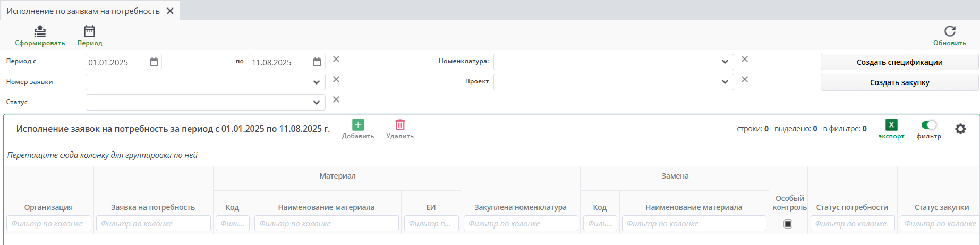The width and height of the screenshot is (980, 245).
Task: Open the Номенклатура dropdown list
Action: [x=725, y=62]
